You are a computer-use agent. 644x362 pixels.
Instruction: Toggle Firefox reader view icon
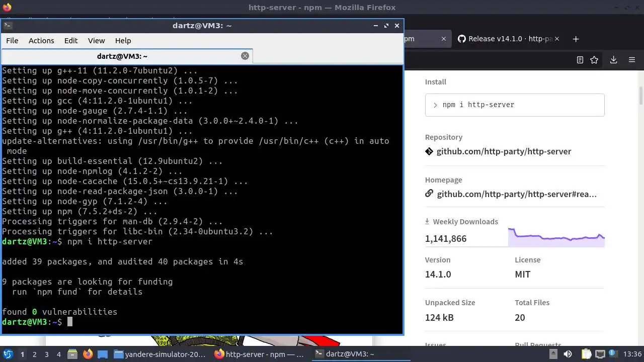coord(580,60)
